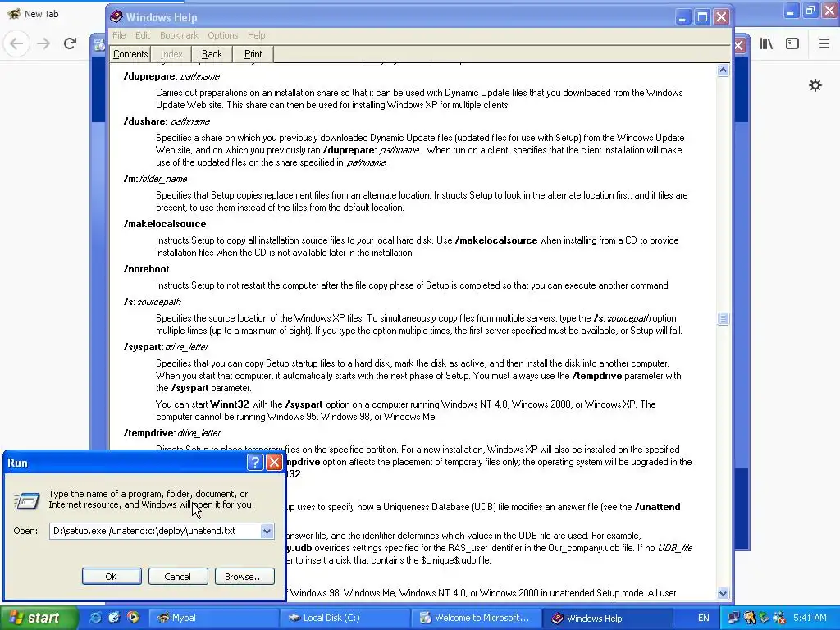The image size is (840, 630).
Task: Click the New Tab settings gear icon
Action: pos(815,85)
